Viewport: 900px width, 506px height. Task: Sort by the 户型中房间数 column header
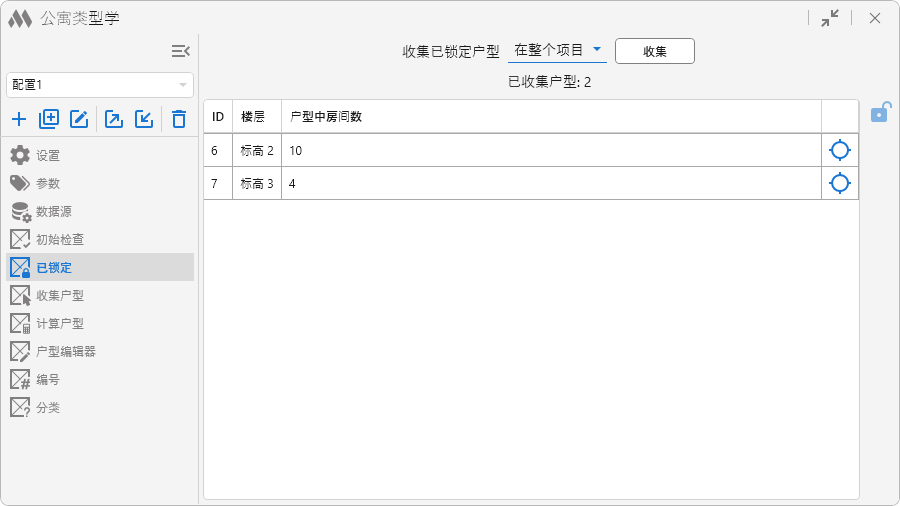pyautogui.click(x=325, y=117)
